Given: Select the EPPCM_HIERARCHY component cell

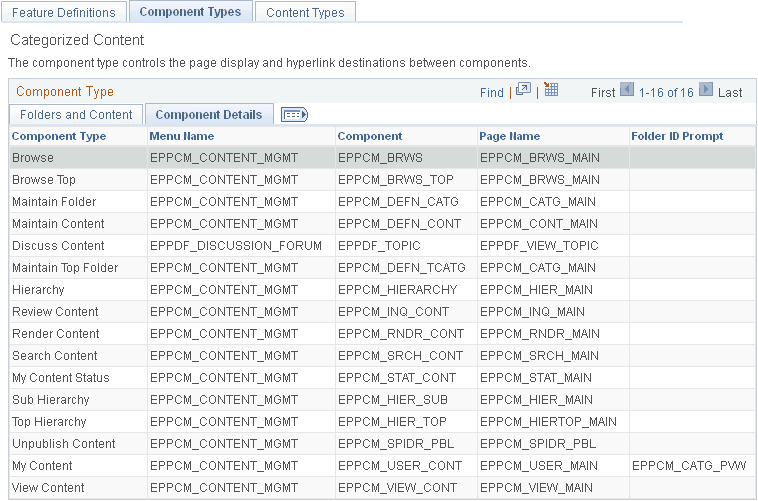Looking at the screenshot, I should (x=406, y=290).
